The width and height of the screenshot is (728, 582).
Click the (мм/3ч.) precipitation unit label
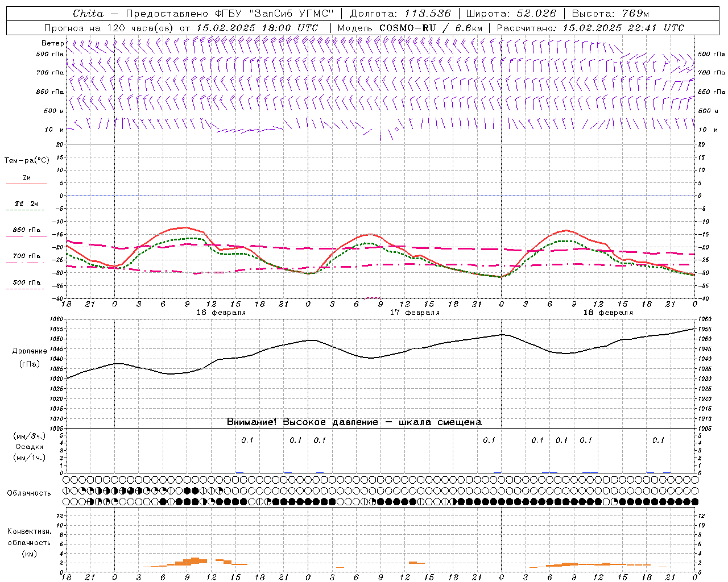coord(29,436)
